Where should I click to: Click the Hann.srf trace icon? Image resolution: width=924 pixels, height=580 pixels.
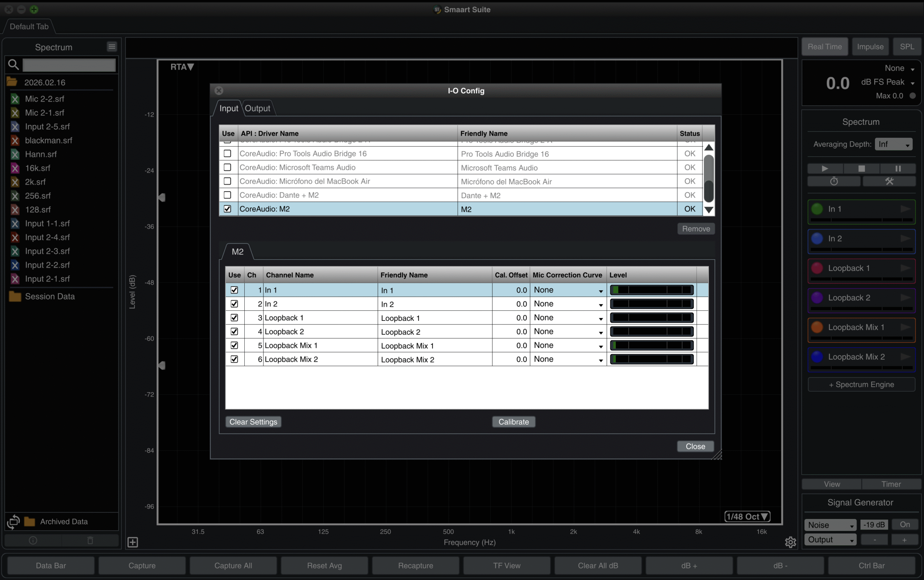pyautogui.click(x=15, y=154)
